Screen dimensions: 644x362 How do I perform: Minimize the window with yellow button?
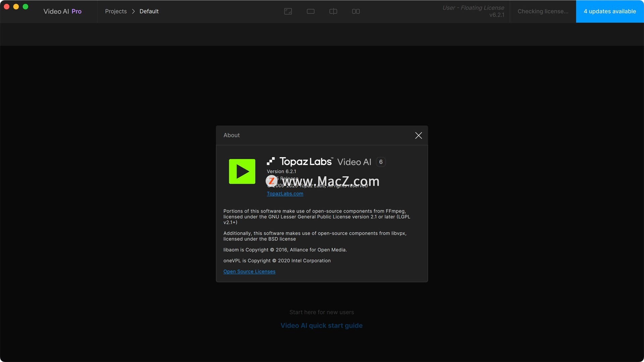16,7
